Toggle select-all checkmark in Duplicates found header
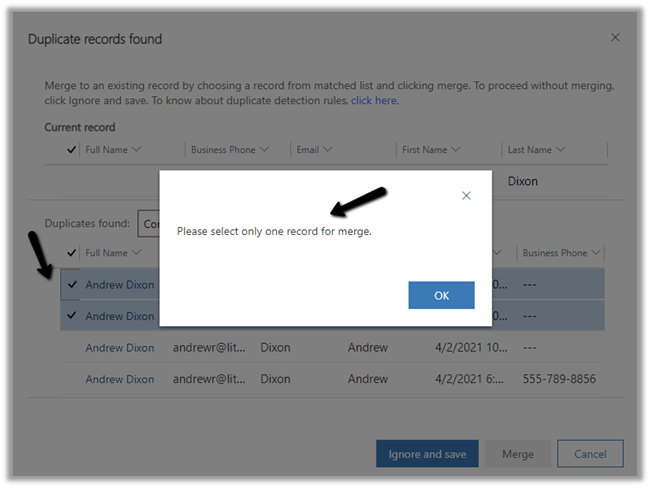Image resolution: width=650 pixels, height=488 pixels. tap(71, 253)
